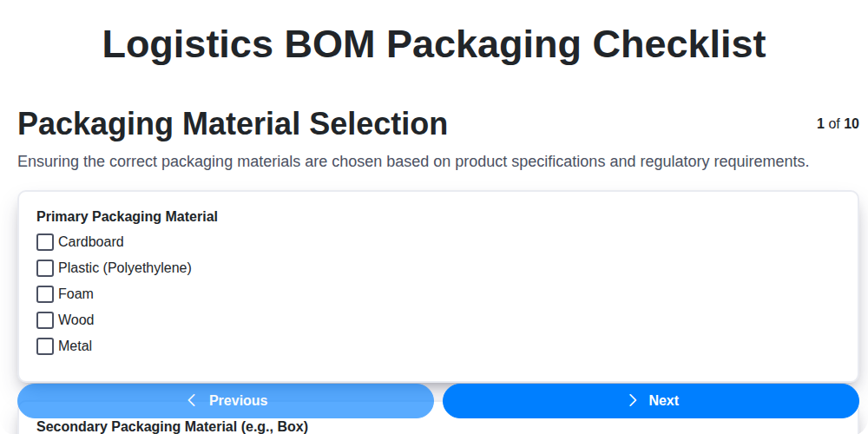Image resolution: width=868 pixels, height=434 pixels.
Task: Select the Wood checkbox
Action: click(x=45, y=320)
